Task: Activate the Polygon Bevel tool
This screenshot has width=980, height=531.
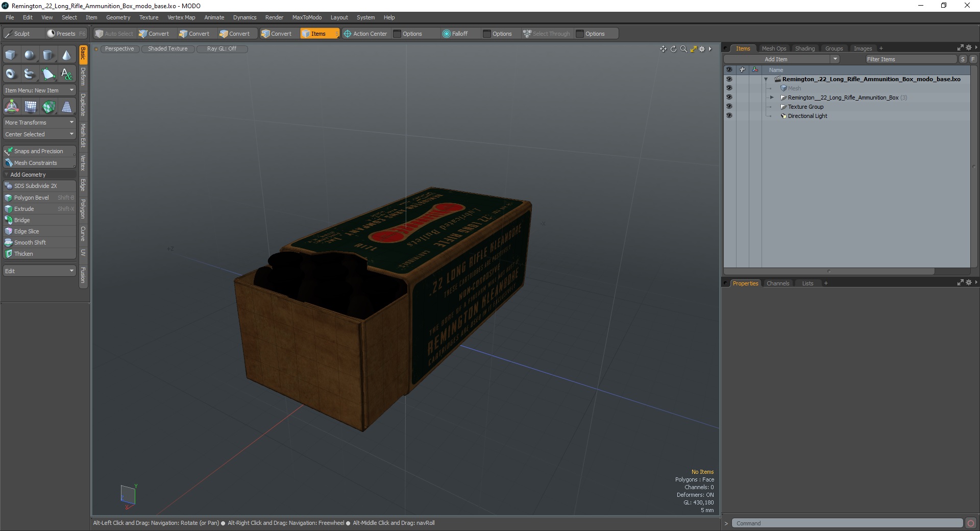Action: pos(39,198)
